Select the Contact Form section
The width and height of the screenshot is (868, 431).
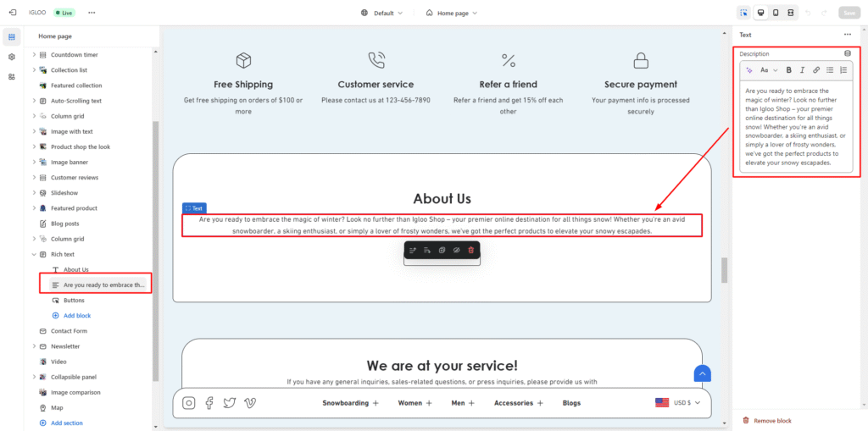(x=70, y=331)
